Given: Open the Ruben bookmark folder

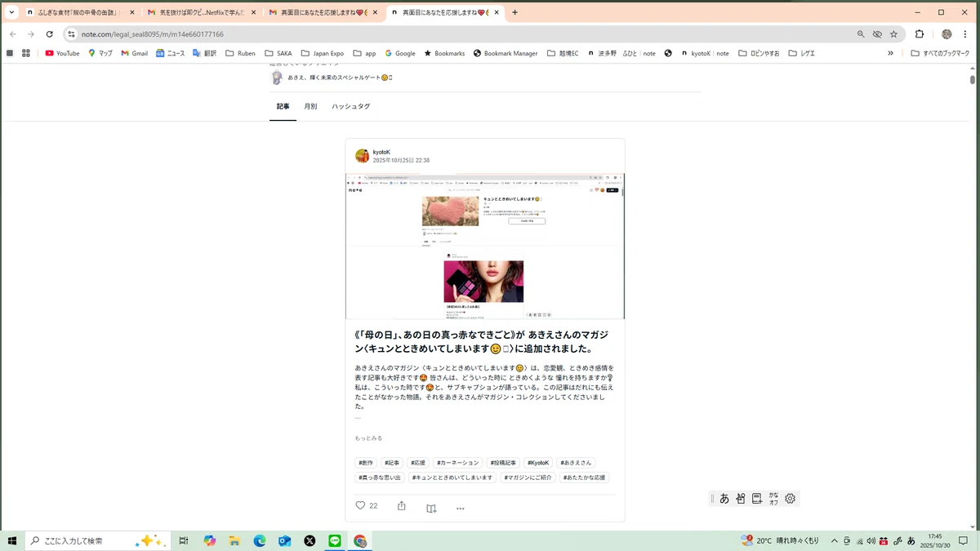Looking at the screenshot, I should [239, 53].
